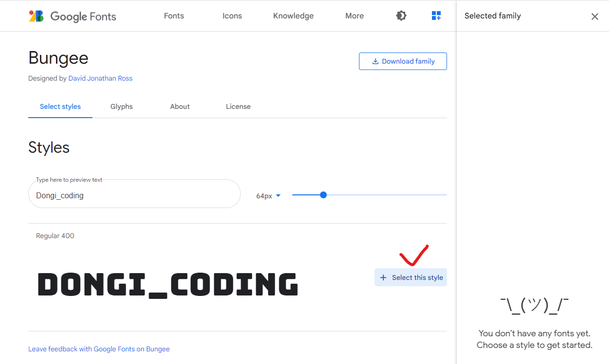Image resolution: width=609 pixels, height=364 pixels.
Task: Click the Download family button
Action: (403, 61)
